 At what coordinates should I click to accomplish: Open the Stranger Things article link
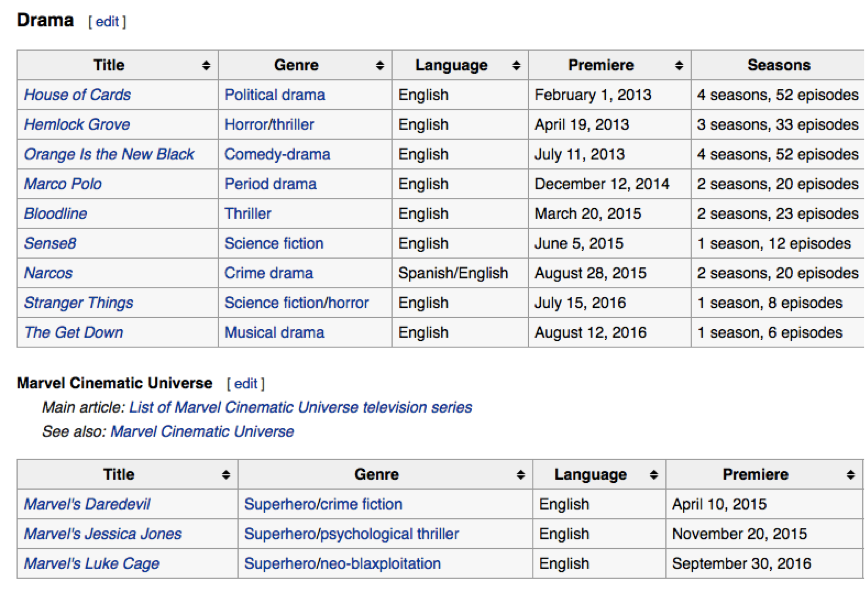point(78,303)
